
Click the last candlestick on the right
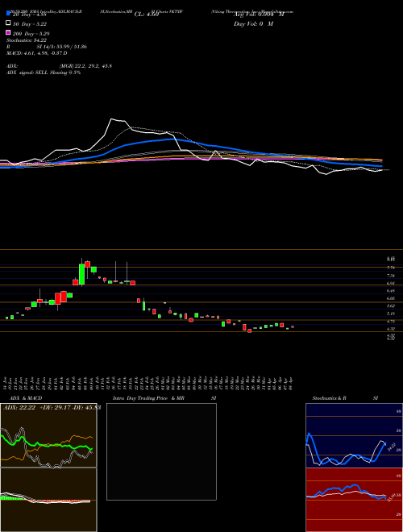tap(293, 326)
